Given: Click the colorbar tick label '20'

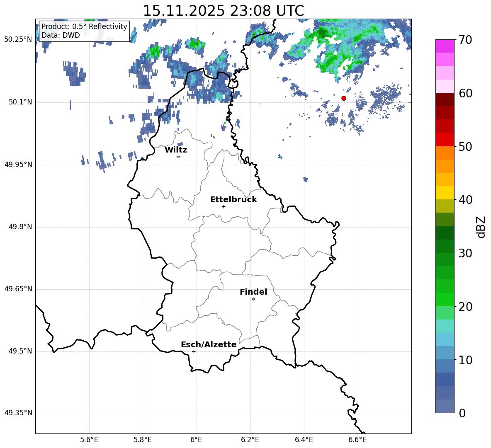Looking at the screenshot, I should (x=465, y=307).
